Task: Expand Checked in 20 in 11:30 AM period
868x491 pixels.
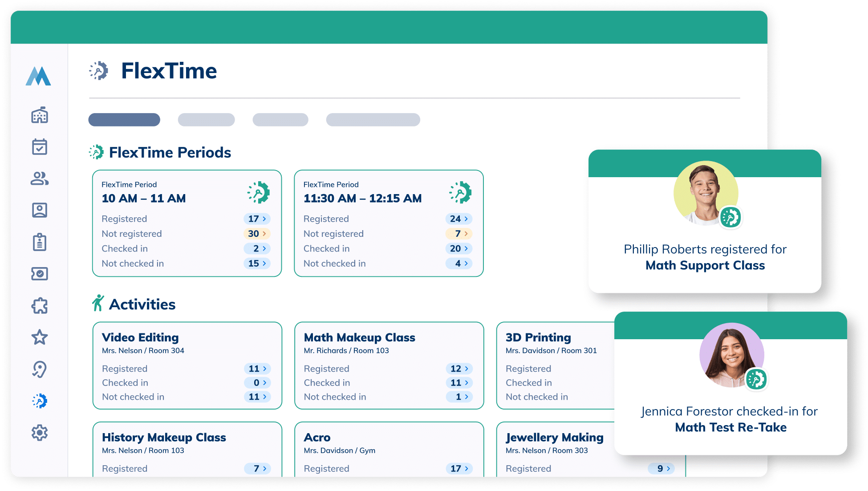Action: point(459,248)
